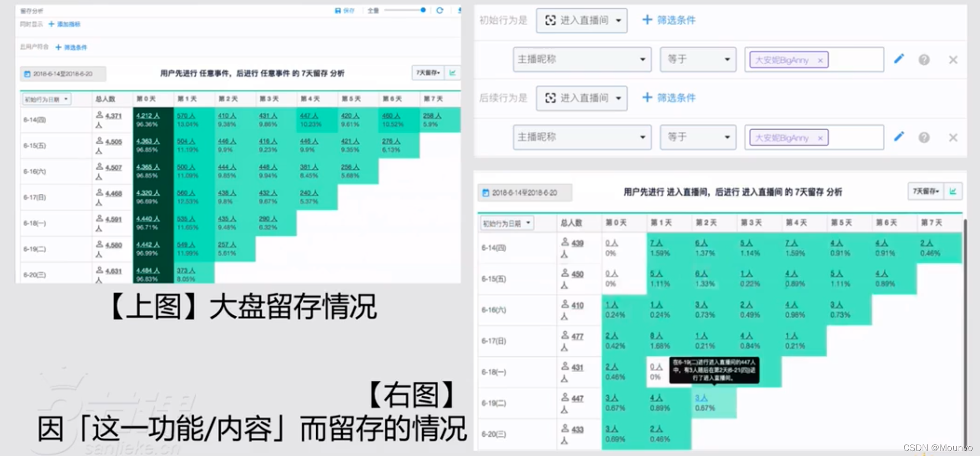Follow the 3人 retention data link
The image size is (980, 456).
click(x=702, y=397)
